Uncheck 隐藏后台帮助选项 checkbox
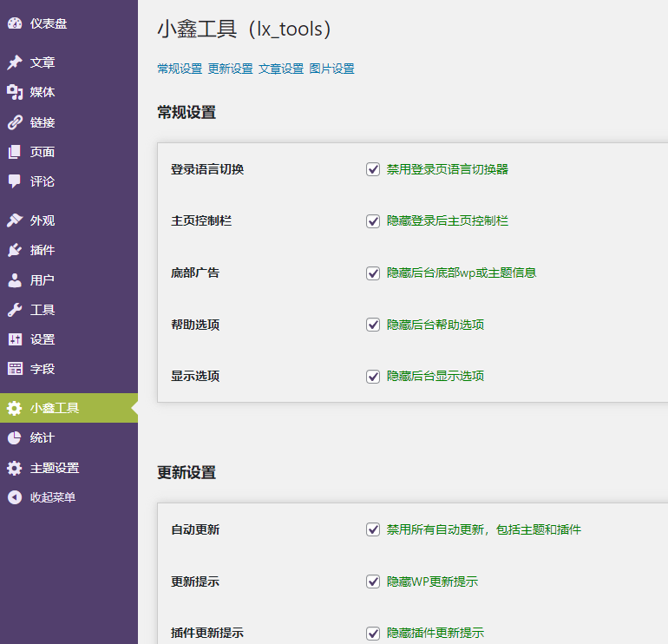 [373, 325]
